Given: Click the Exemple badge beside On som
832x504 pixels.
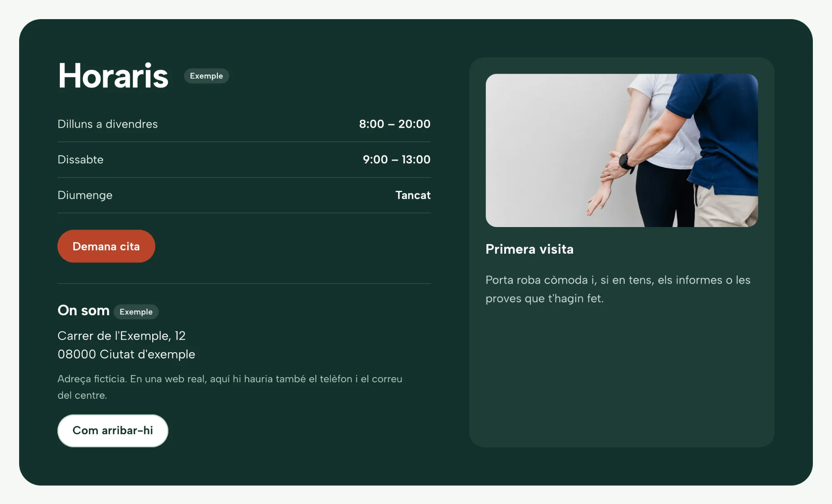Looking at the screenshot, I should click(x=136, y=311).
